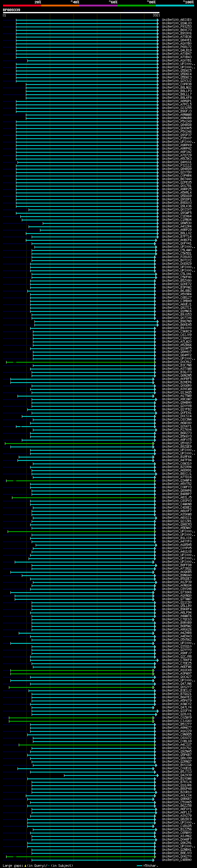Select hit label UniRef100_P28183
The image size is (197, 868).
(x=177, y=257)
